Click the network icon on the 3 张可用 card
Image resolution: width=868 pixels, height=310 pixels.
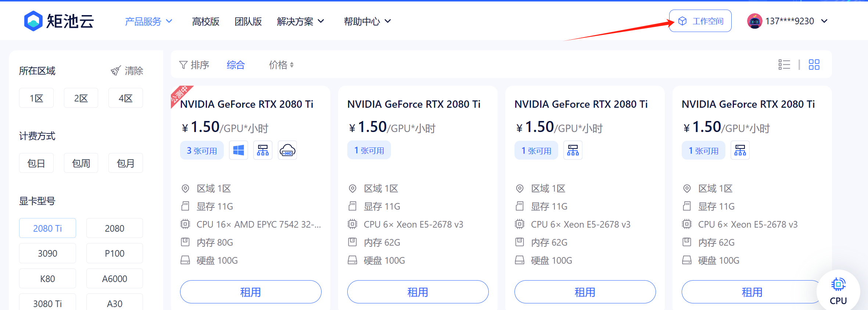263,150
